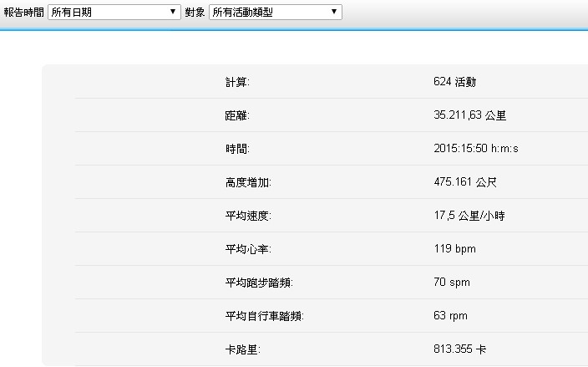Select the 17,5 公里/小時 value
The width and height of the screenshot is (588, 367).
(469, 216)
